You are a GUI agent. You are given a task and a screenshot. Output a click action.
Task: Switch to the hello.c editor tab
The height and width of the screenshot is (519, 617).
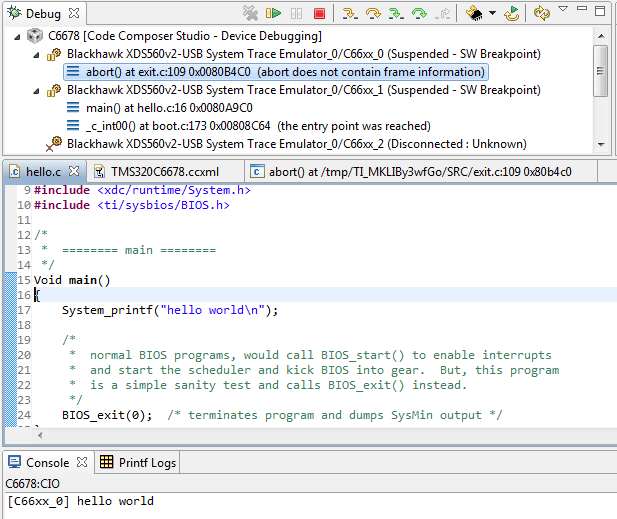(x=43, y=172)
